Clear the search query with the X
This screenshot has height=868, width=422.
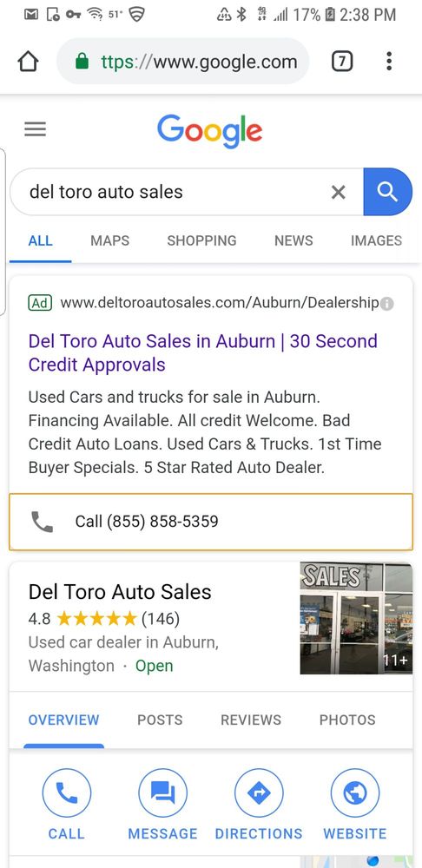point(338,192)
